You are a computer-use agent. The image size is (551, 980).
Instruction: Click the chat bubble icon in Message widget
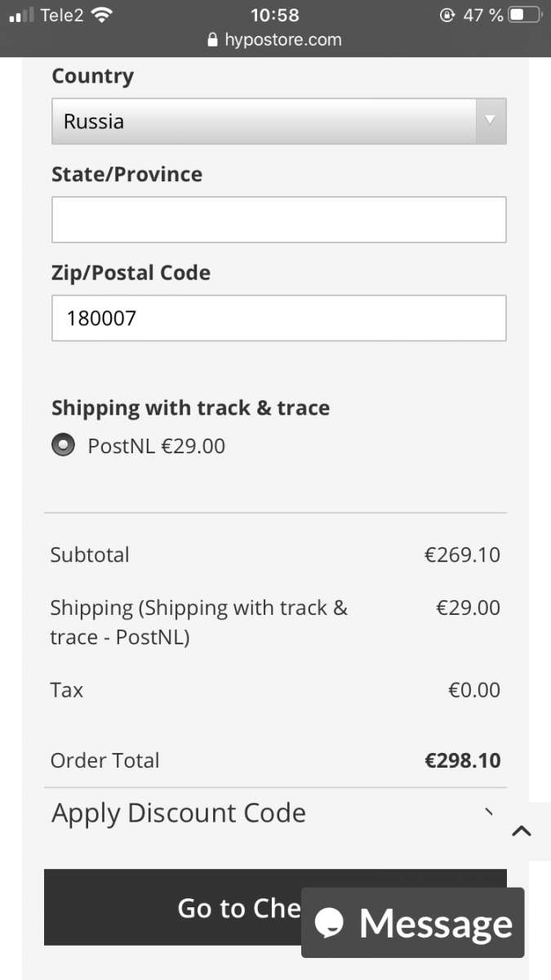click(x=330, y=923)
